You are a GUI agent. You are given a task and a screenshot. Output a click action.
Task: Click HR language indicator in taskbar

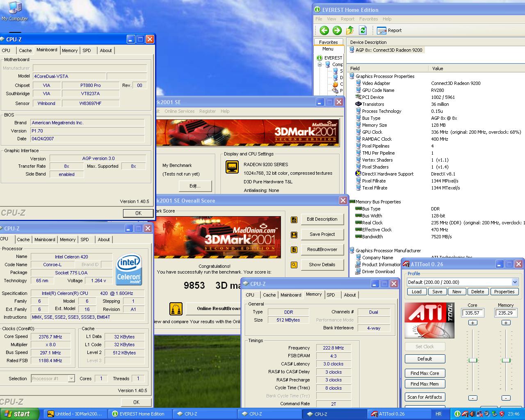438,414
